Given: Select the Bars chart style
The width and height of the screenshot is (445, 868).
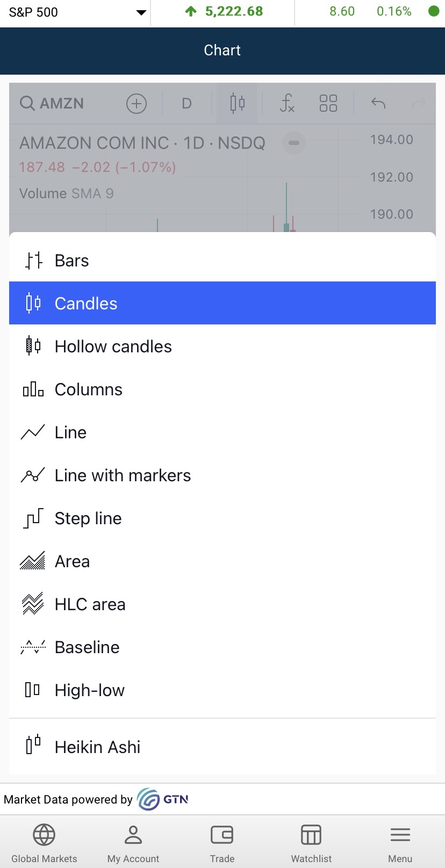Looking at the screenshot, I should 223,261.
